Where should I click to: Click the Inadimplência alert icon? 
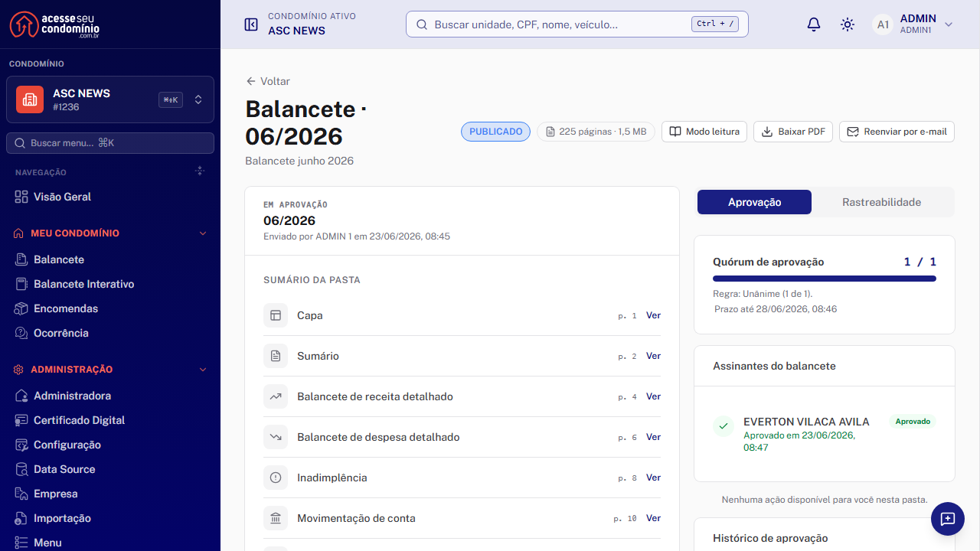point(276,478)
